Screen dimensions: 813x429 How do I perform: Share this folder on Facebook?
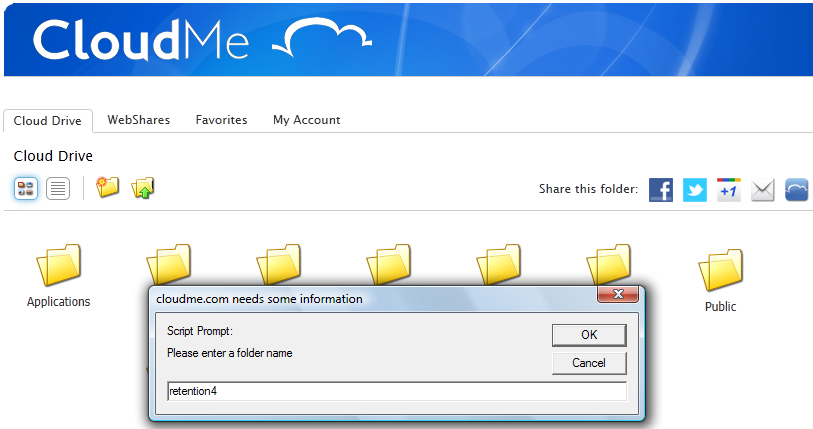pos(661,190)
